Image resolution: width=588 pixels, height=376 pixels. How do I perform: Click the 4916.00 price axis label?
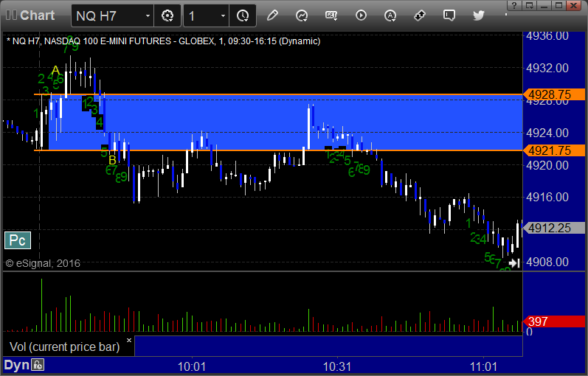(x=547, y=197)
